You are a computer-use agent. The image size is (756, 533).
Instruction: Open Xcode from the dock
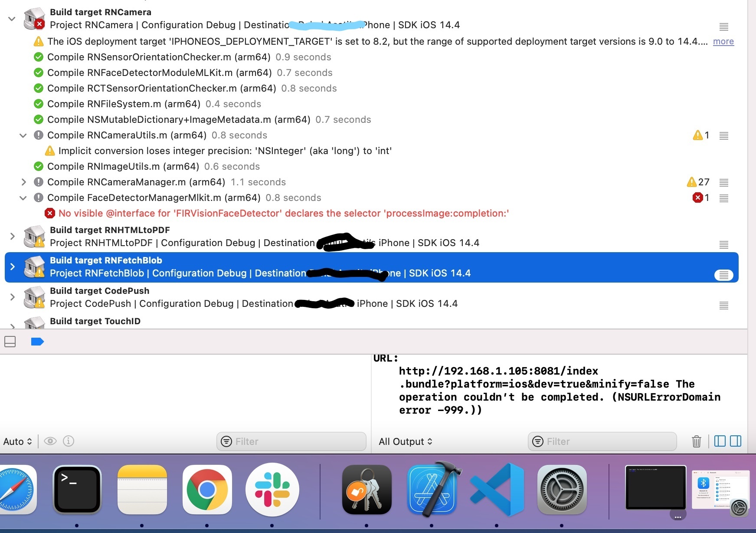432,490
